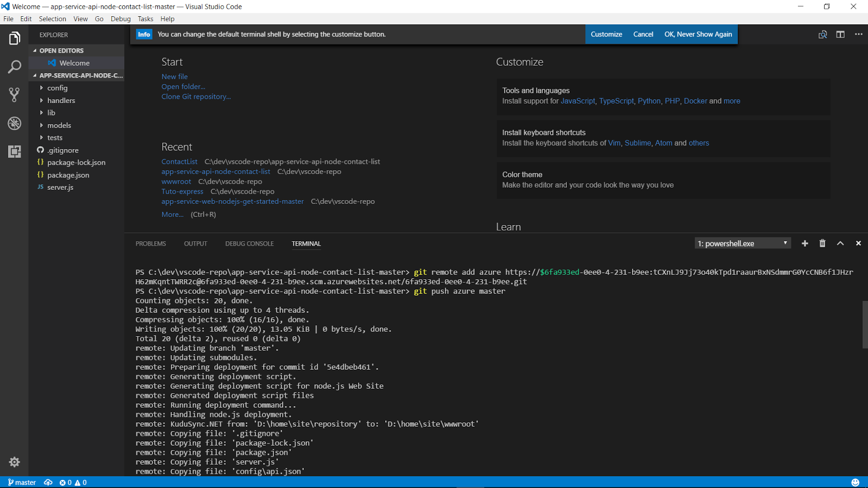Click the More... recent link
Screen dimensions: 868x488
[x=173, y=215]
